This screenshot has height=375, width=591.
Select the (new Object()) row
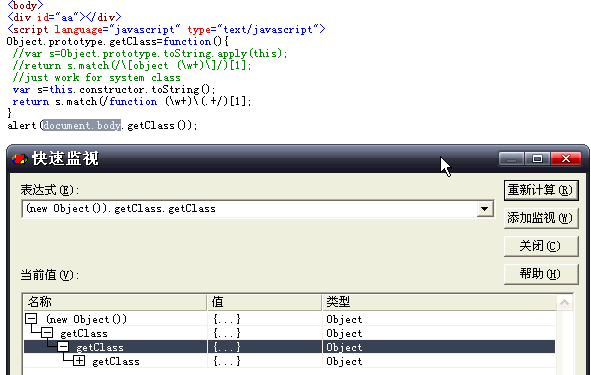(289, 319)
